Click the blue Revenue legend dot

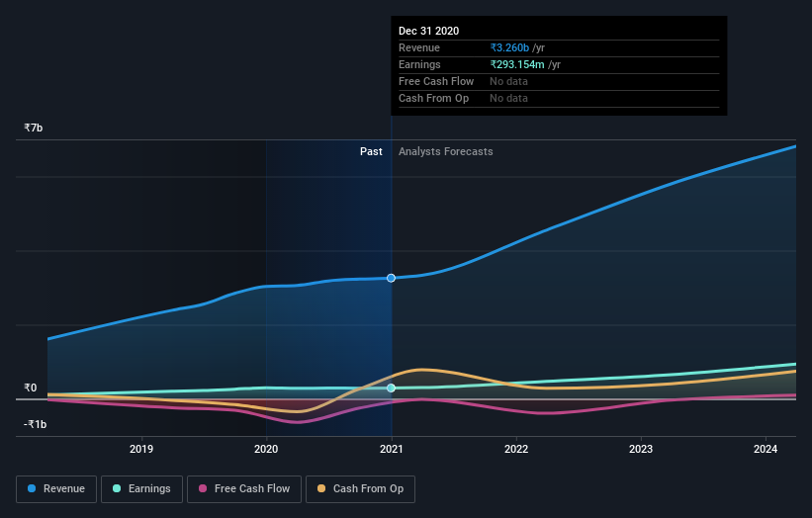coord(32,488)
